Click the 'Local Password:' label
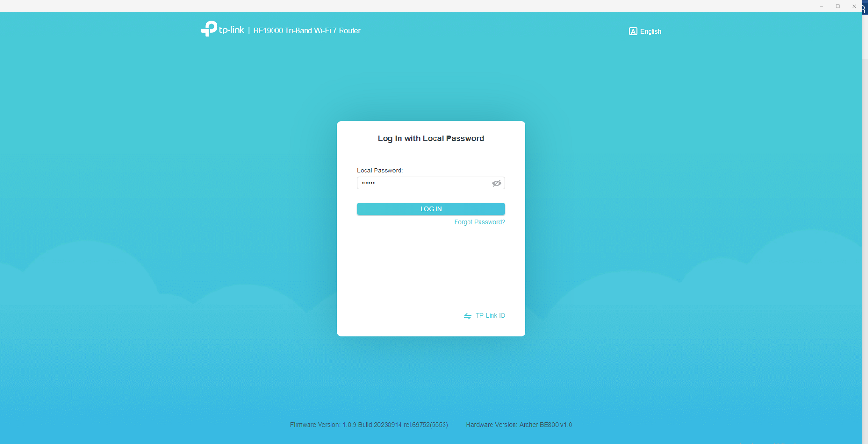868x444 pixels. pyautogui.click(x=379, y=171)
